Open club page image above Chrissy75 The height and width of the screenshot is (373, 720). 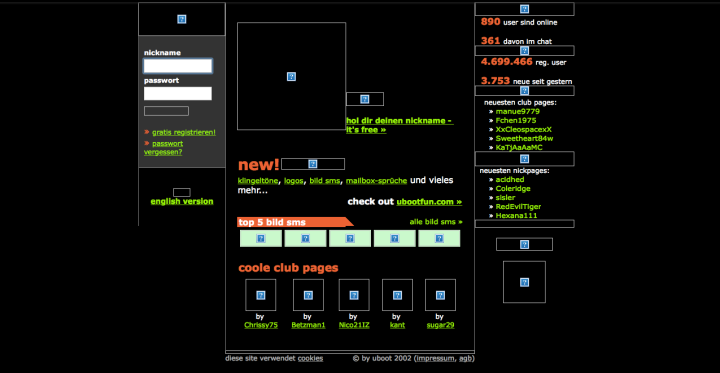point(260,295)
